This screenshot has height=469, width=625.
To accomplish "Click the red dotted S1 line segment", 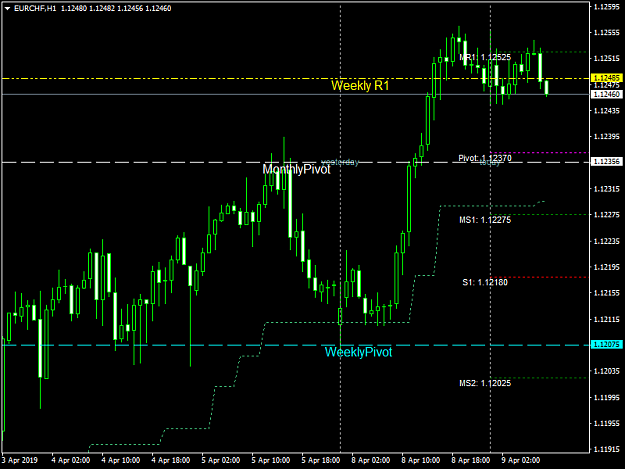I will (539, 277).
